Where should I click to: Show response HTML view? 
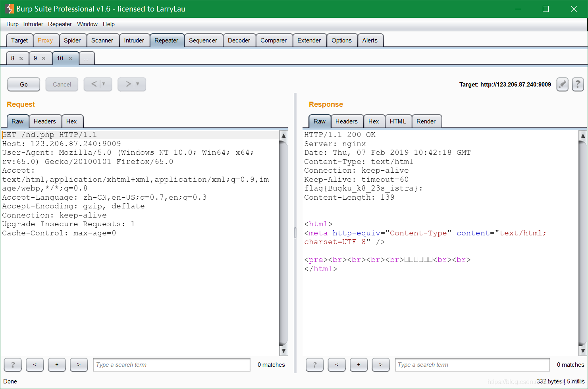(x=398, y=121)
